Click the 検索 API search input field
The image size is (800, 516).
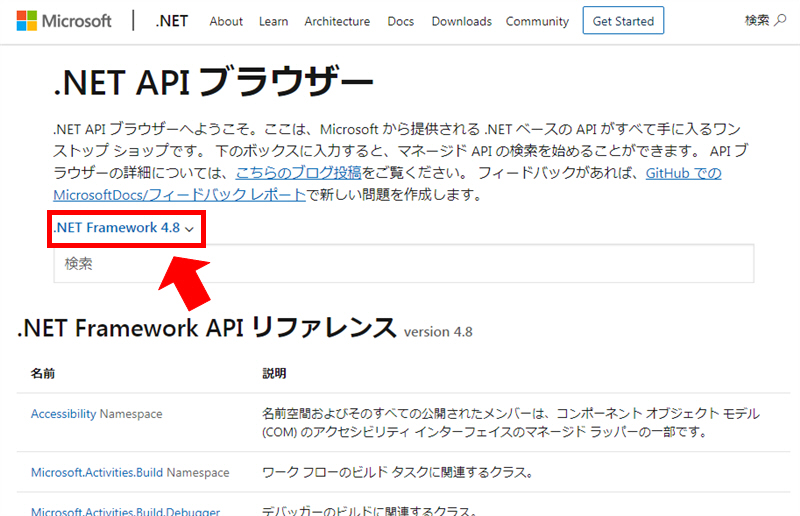[404, 263]
